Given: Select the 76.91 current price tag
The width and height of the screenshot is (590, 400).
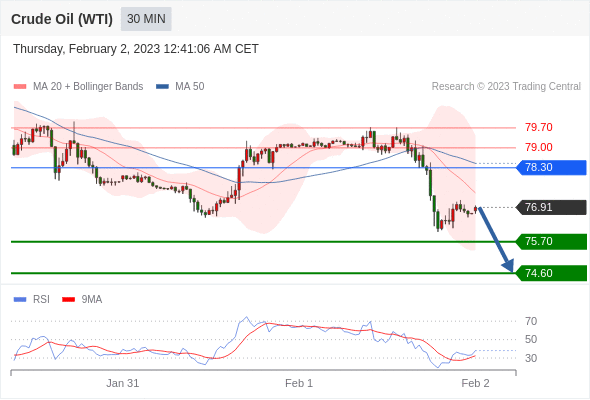Looking at the screenshot, I should (550, 207).
